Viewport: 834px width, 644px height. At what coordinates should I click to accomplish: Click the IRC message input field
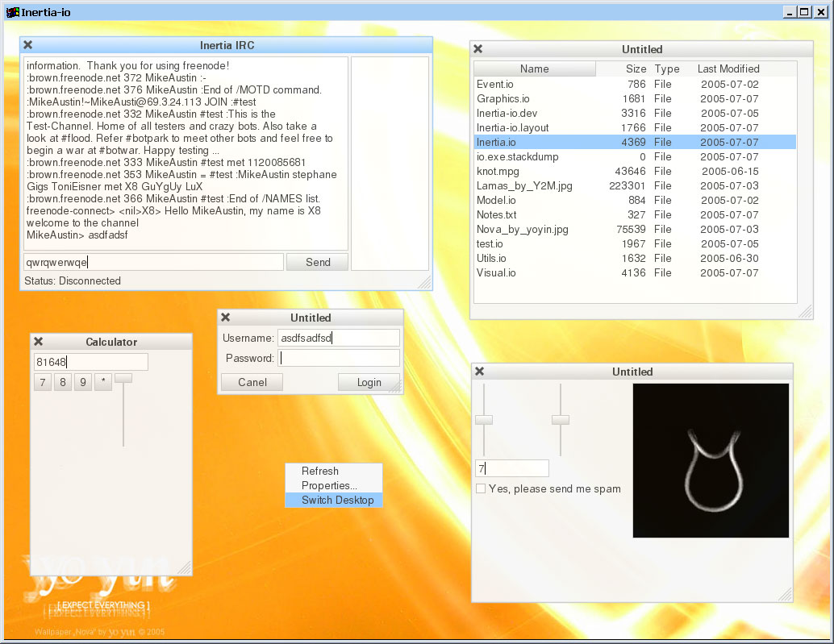click(x=154, y=262)
